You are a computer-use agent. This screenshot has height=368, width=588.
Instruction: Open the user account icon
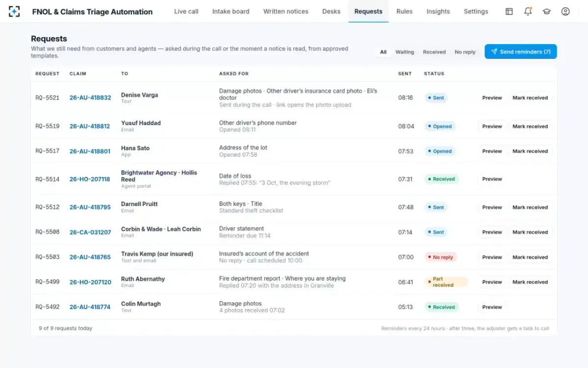point(565,11)
